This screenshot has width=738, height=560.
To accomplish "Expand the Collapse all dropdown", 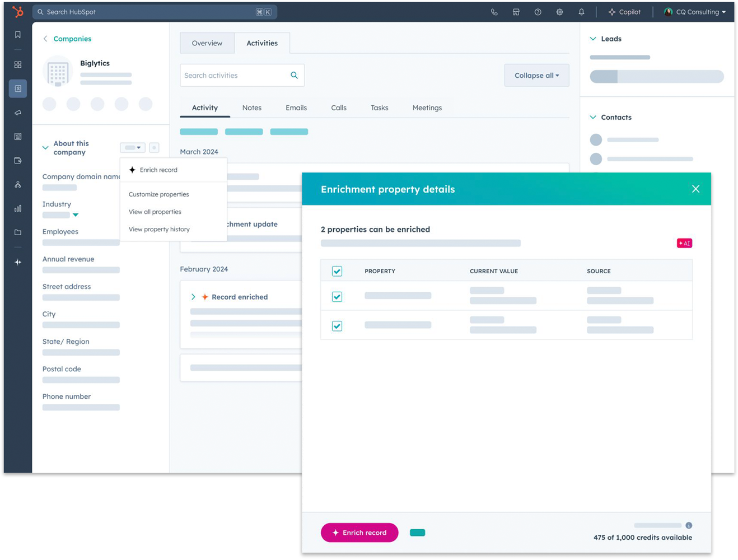I will coord(536,75).
